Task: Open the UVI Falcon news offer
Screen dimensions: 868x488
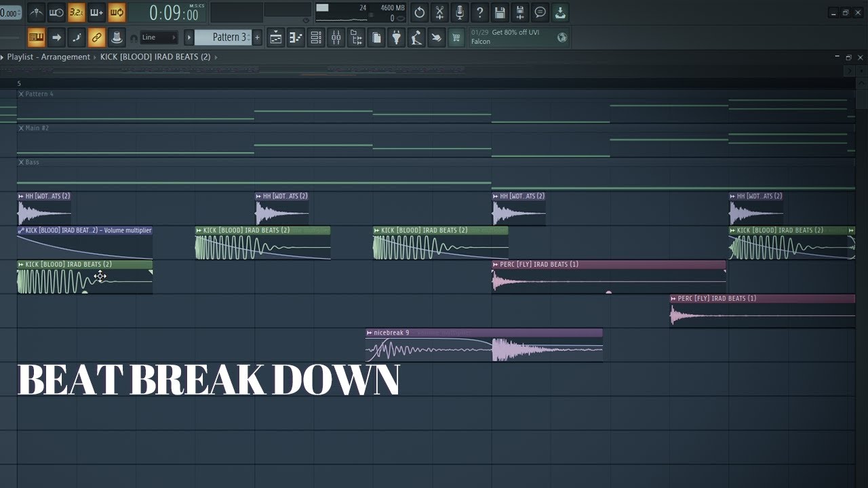Action: [512, 37]
